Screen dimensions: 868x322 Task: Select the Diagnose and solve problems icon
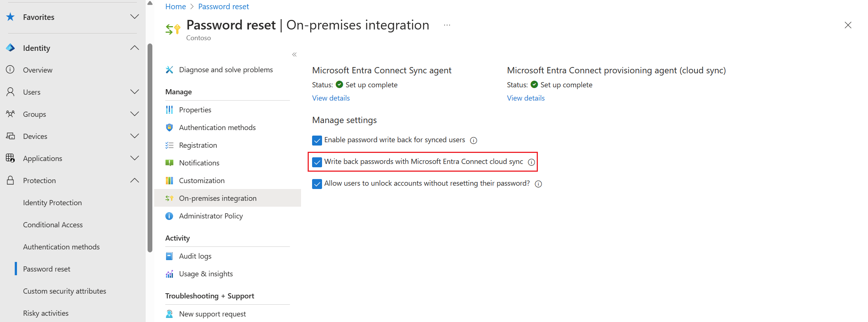(170, 70)
